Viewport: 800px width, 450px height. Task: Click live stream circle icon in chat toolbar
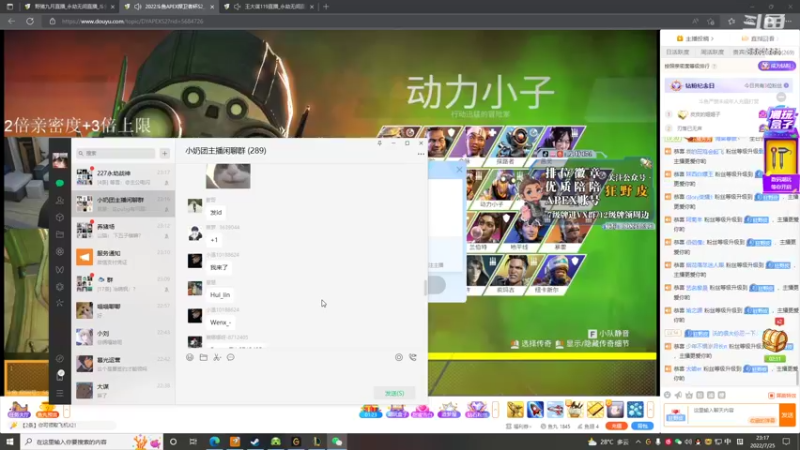coord(398,358)
